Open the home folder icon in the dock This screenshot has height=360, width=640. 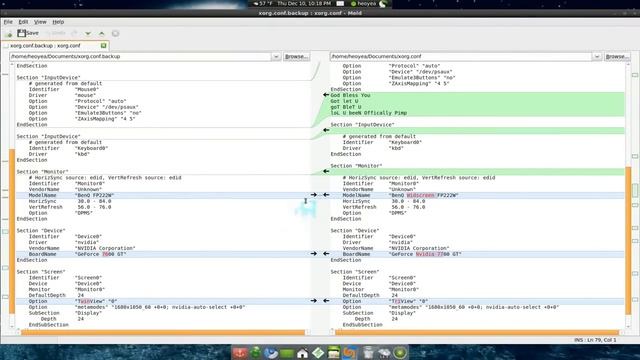click(x=302, y=353)
